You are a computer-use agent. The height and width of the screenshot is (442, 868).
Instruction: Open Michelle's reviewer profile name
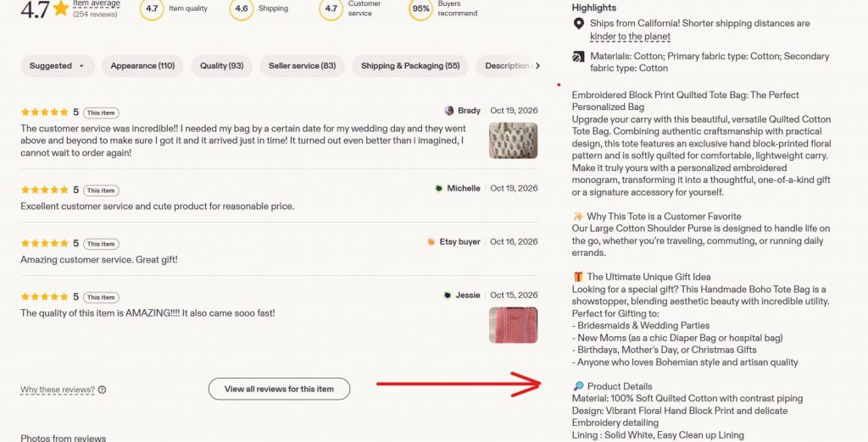tap(464, 188)
